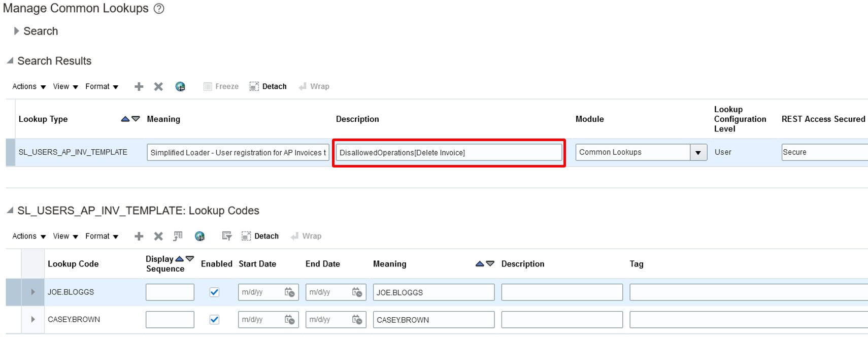Add new lookup type with plus icon
The height and width of the screenshot is (337, 868).
[x=139, y=87]
